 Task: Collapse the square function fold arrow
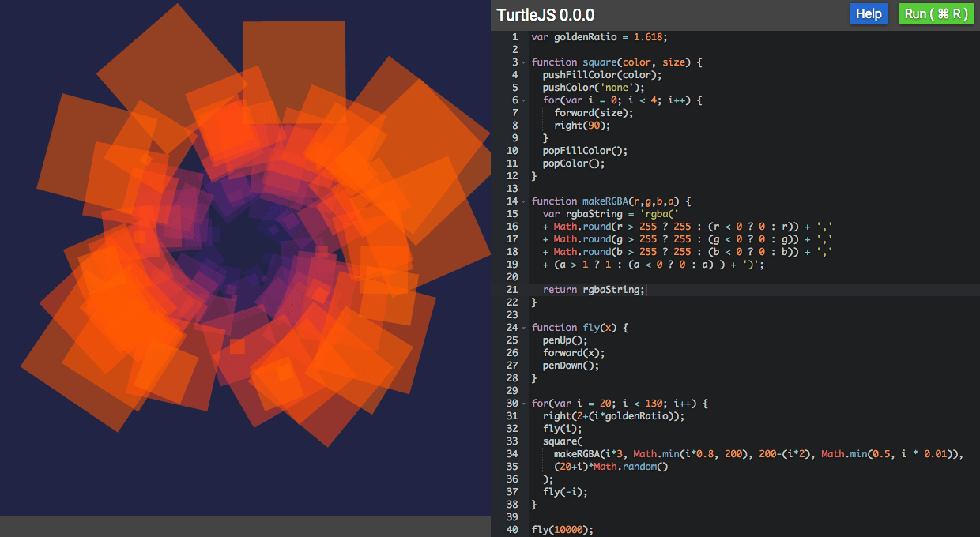[523, 62]
